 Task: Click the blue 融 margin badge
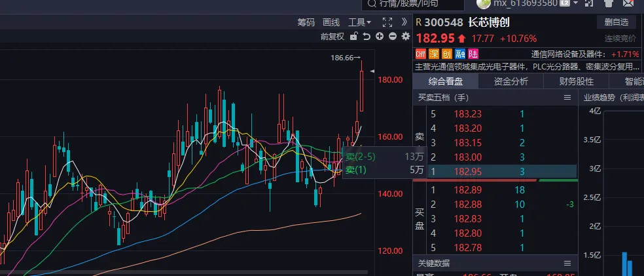click(x=460, y=54)
